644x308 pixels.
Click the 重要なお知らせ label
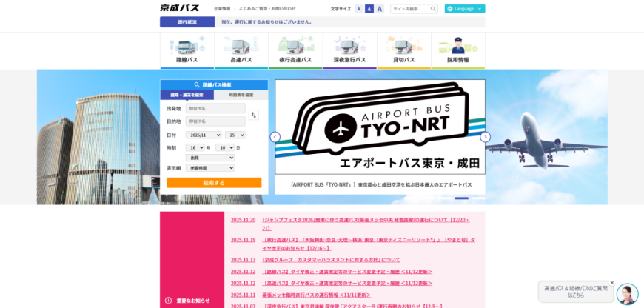[x=193, y=301]
